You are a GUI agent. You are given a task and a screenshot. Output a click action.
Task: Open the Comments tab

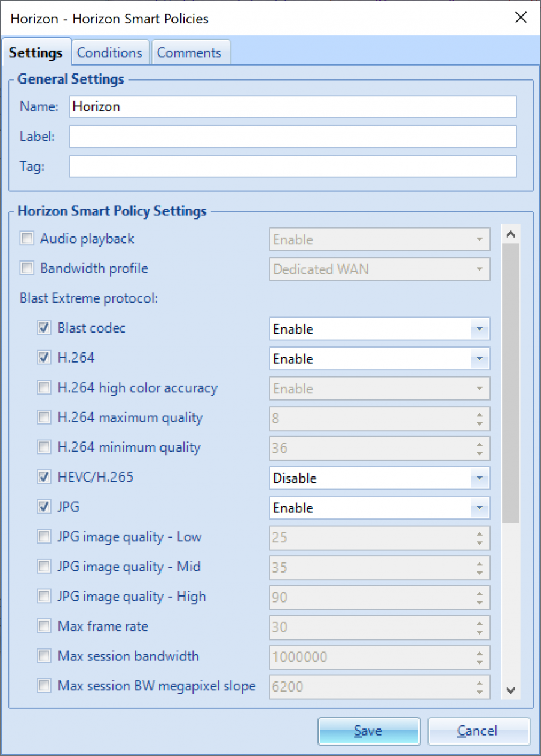[x=189, y=52]
